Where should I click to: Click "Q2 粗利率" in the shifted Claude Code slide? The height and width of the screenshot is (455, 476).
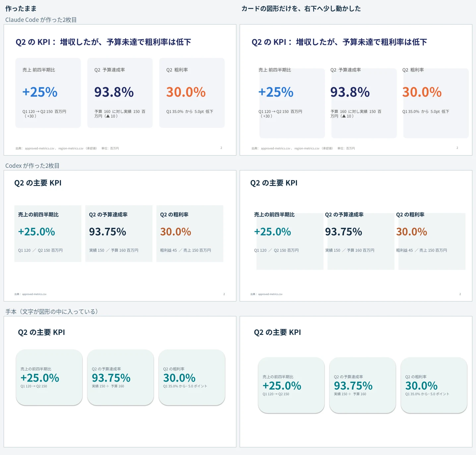click(x=413, y=70)
